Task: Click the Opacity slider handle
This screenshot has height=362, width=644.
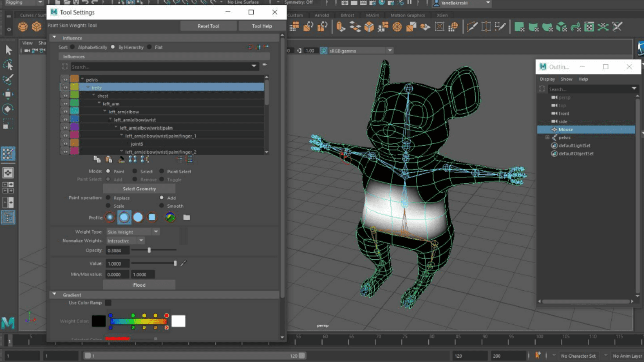Action: click(149, 250)
